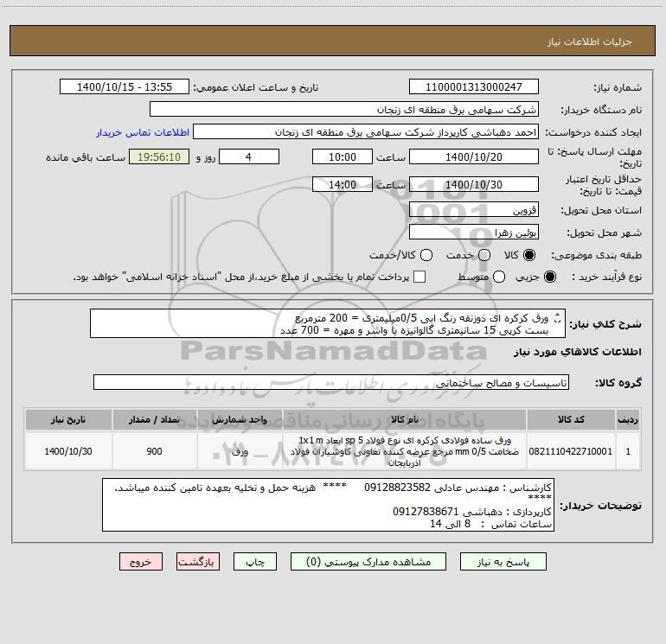Image resolution: width=666 pixels, height=644 pixels.
Task: Click the شماره نیاز field 1100001313000247
Action: [474, 87]
